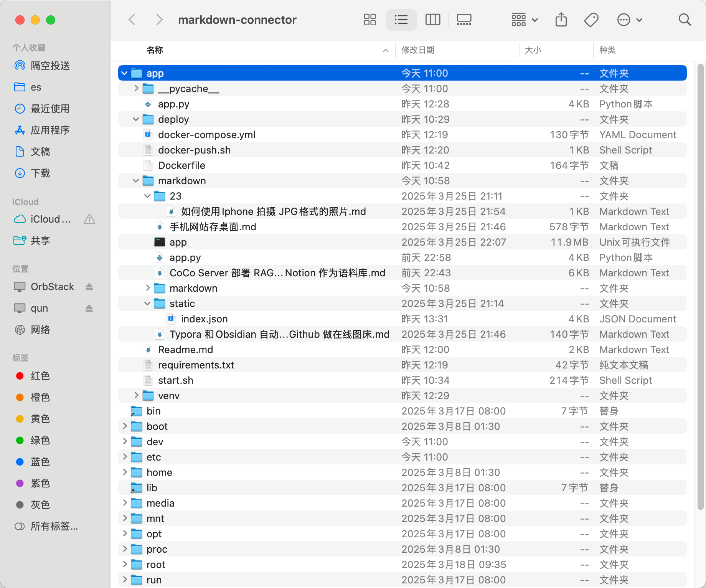The height and width of the screenshot is (588, 706).
Task: Collapse the 23 folder
Action: point(147,196)
